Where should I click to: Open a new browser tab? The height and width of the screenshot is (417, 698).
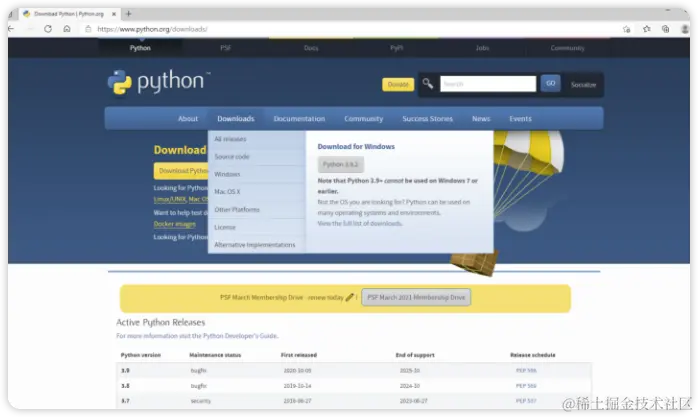128,14
